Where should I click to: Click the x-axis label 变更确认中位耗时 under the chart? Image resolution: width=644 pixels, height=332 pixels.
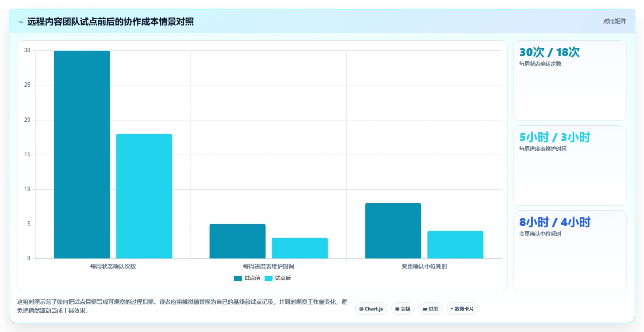pos(424,266)
